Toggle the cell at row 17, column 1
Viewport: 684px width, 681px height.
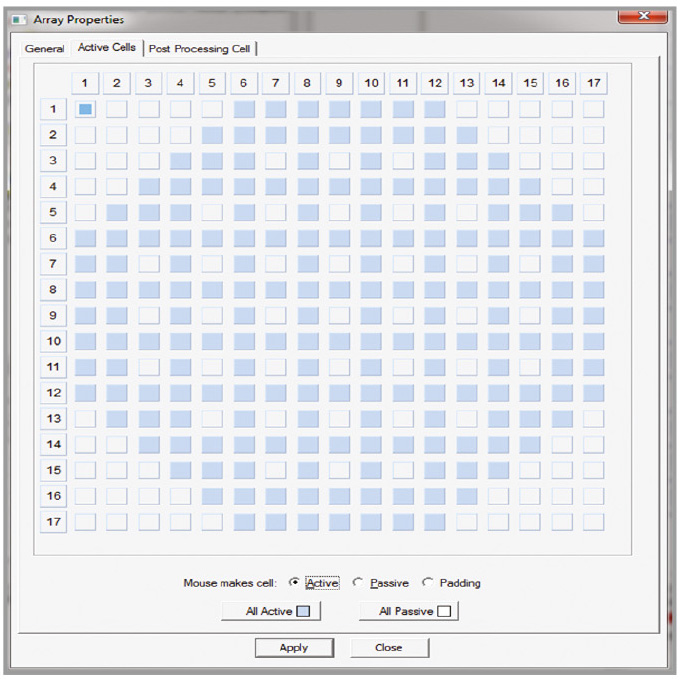(85, 521)
